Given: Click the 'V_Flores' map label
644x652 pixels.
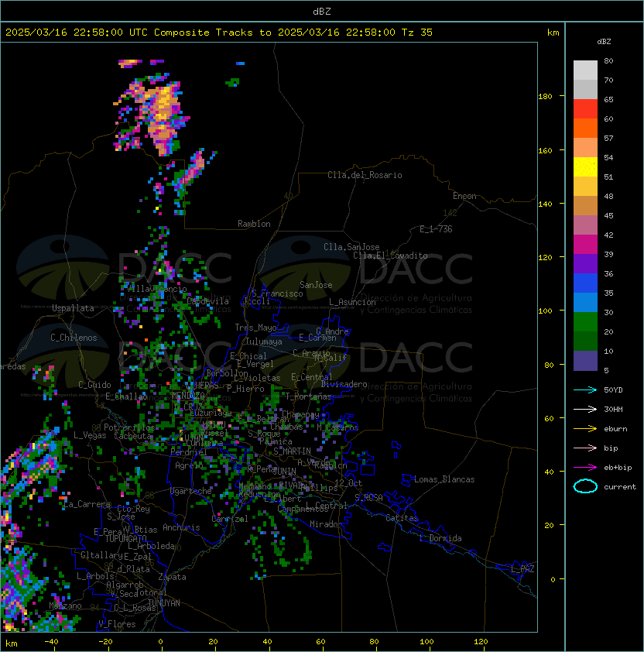Looking at the screenshot, I should coord(117,624).
